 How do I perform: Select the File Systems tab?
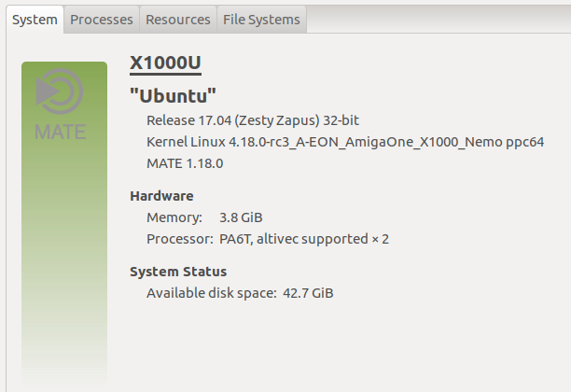tap(260, 19)
